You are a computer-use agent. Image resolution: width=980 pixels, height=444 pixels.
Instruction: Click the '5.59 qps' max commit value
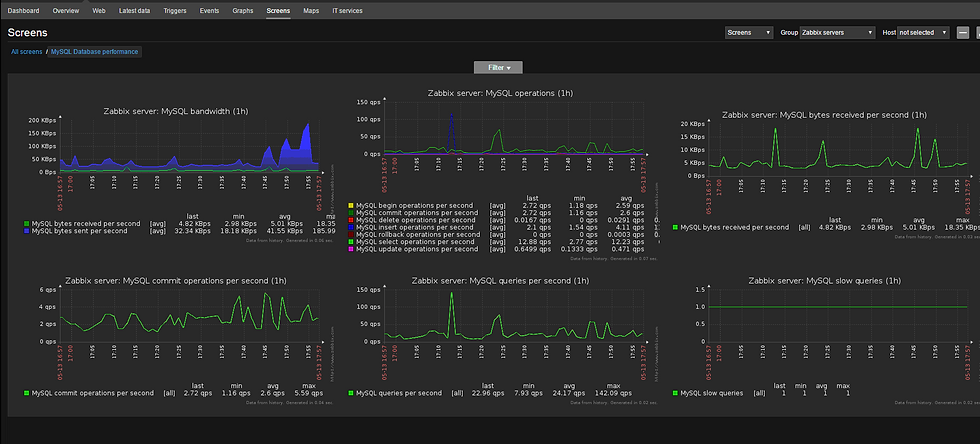310,393
